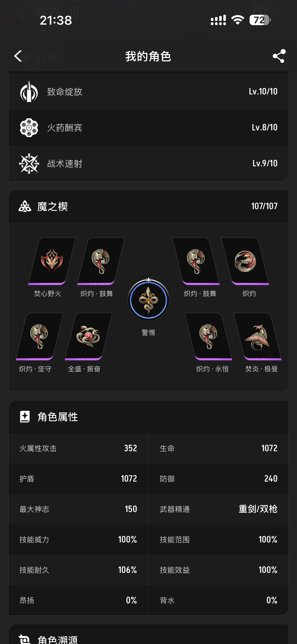297x644 pixels.
Task: Select the 全盛·振奋 wedge icon
Action: 88,337
